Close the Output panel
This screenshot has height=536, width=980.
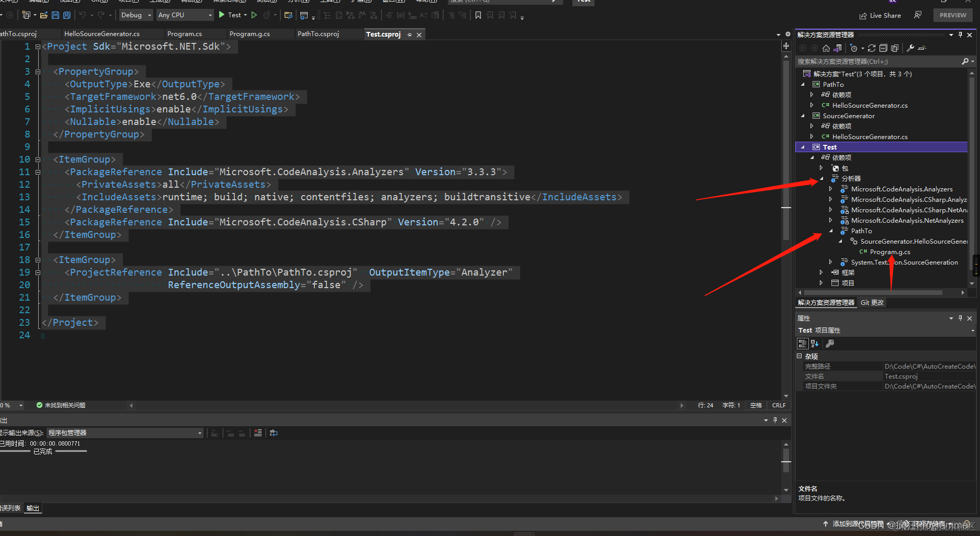784,420
